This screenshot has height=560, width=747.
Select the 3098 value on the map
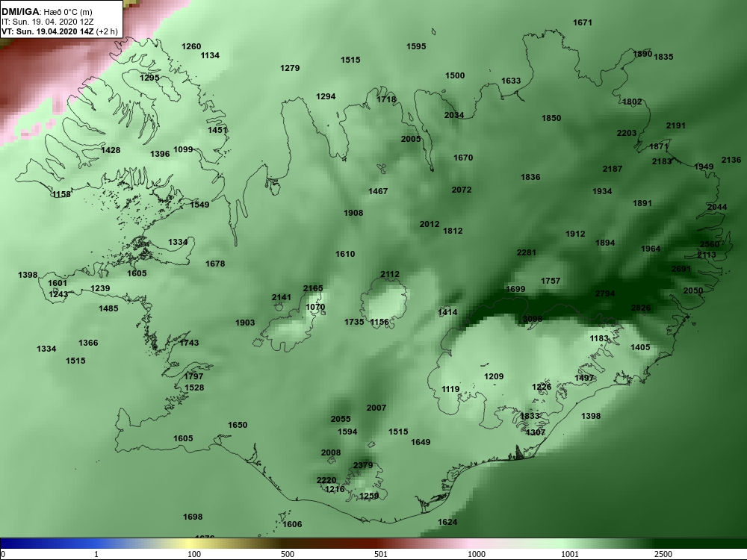(x=533, y=319)
